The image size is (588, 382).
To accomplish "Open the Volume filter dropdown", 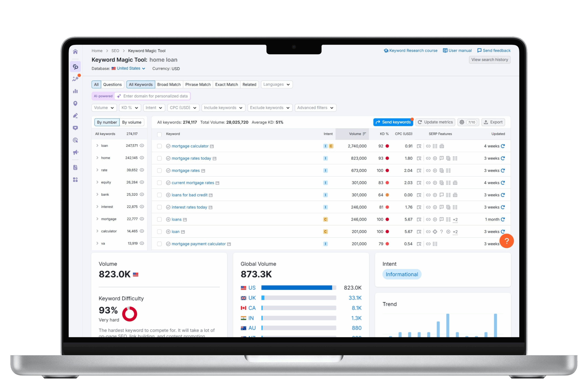I will 104,108.
